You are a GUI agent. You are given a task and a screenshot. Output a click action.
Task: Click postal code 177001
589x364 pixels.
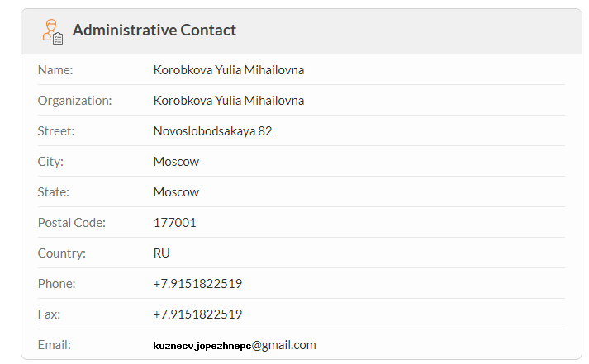coord(174,223)
